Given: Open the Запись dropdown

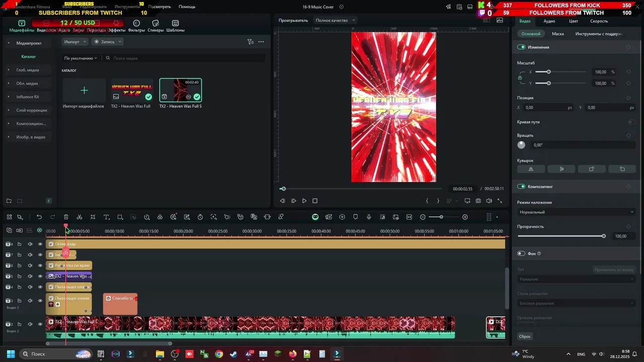Looking at the screenshot, I should point(108,42).
